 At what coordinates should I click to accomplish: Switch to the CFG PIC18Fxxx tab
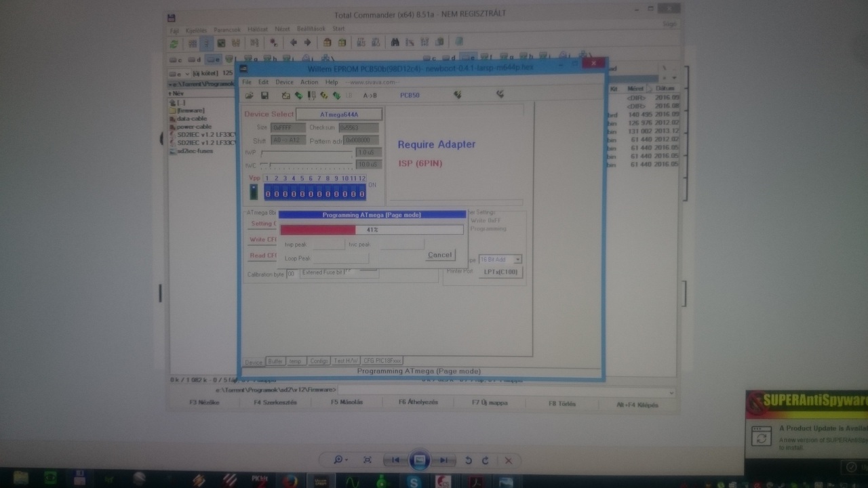click(x=382, y=361)
